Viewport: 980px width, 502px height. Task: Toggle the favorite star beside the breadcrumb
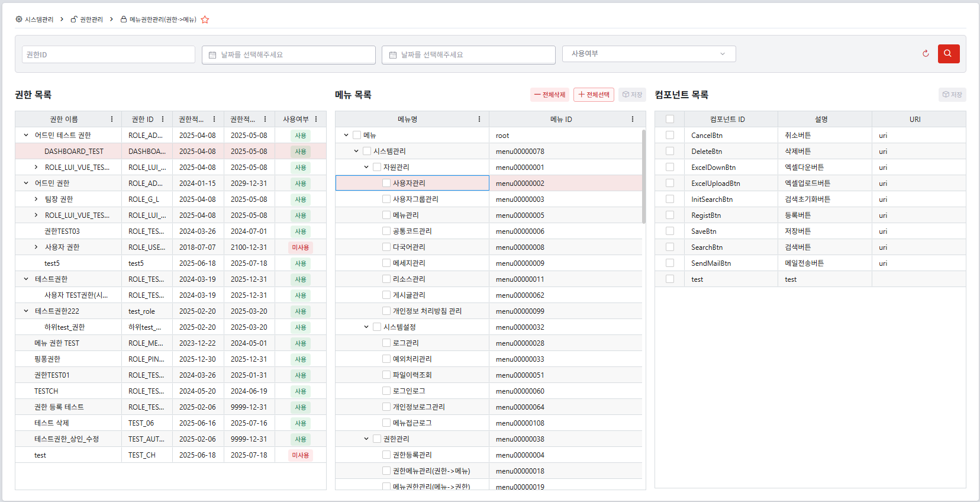pos(205,20)
